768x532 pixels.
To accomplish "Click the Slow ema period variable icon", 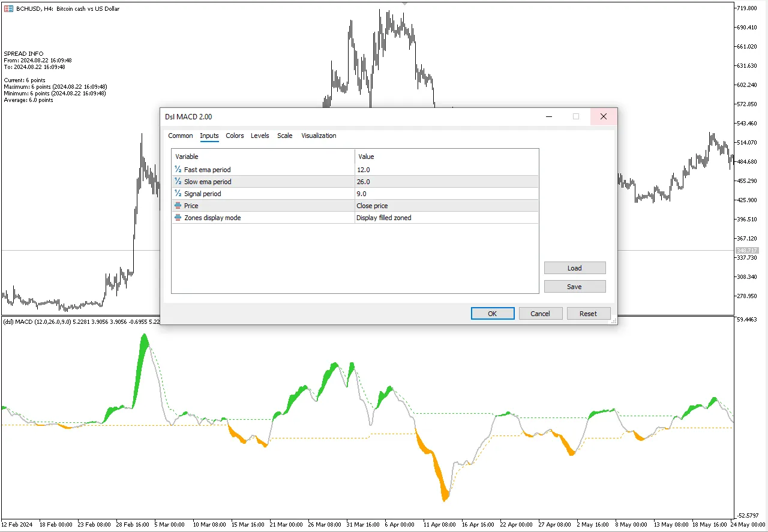I will click(x=178, y=182).
